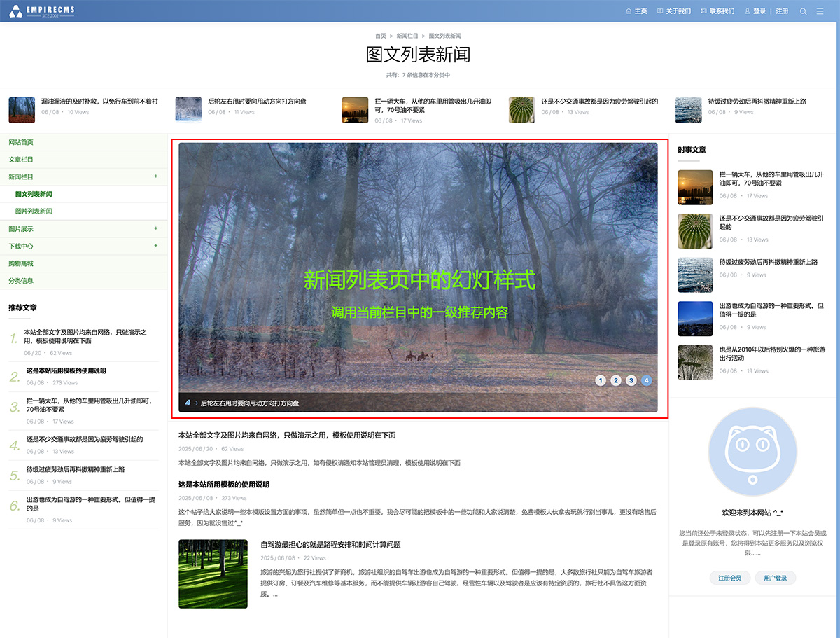This screenshot has width=840, height=638.
Task: Open the search magnifier icon
Action: click(803, 11)
